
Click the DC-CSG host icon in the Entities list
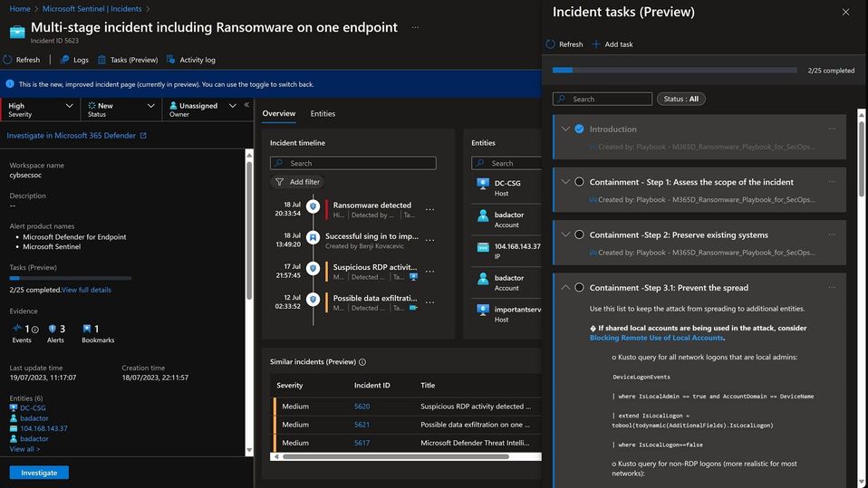483,185
